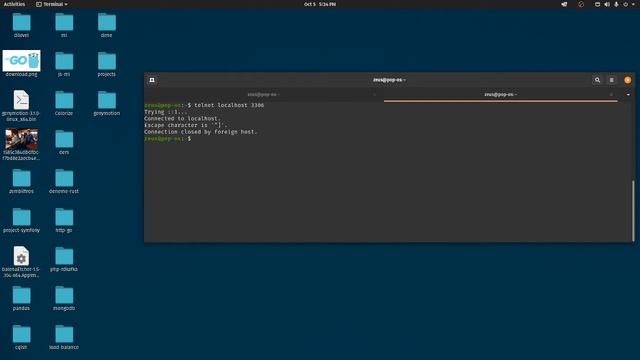Select the 'projects' desktop folder
The image size is (640, 360).
click(107, 64)
